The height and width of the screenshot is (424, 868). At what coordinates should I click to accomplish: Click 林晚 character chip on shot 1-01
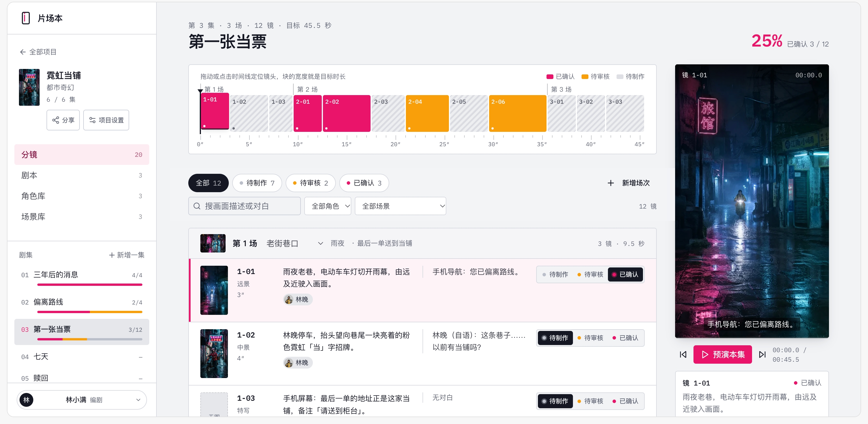point(298,300)
